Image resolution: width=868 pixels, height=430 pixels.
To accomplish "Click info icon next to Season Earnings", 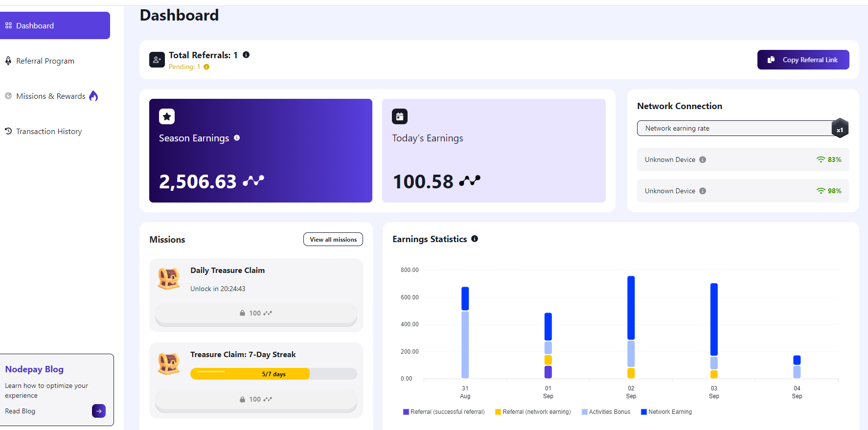I will point(237,138).
